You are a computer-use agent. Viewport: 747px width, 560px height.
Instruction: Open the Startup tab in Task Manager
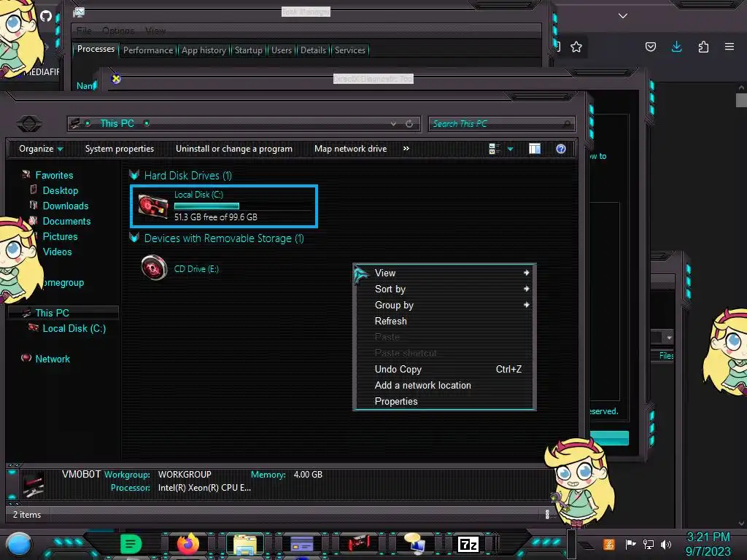(x=248, y=50)
